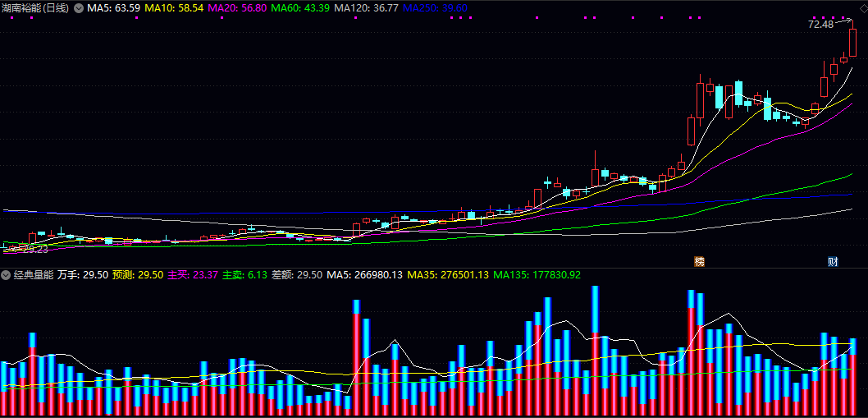Click the 万手: 29.50 volume value
Image resolution: width=868 pixels, height=418 pixels.
coord(83,274)
